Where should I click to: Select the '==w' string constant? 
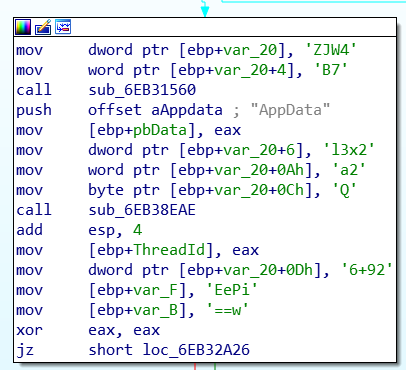point(227,310)
